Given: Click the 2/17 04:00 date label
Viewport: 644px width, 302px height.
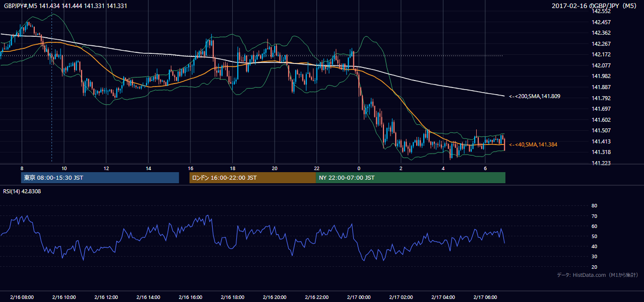Looking at the screenshot, I should (443, 297).
